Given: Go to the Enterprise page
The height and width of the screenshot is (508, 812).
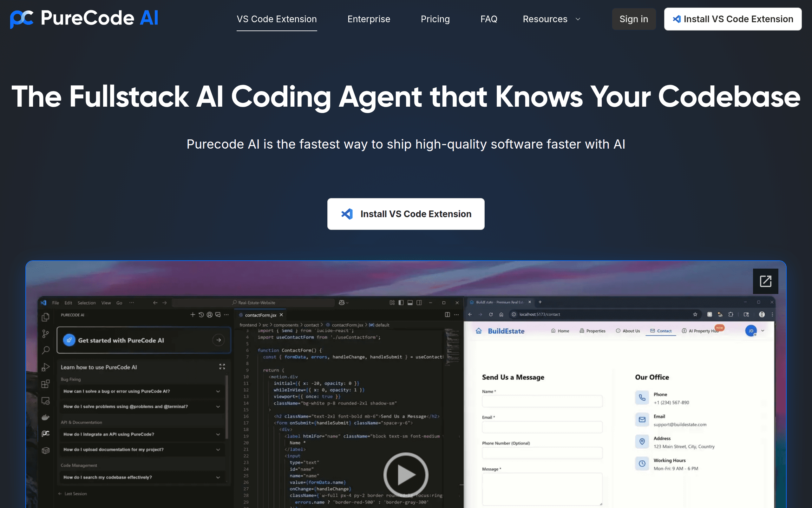Looking at the screenshot, I should tap(369, 19).
